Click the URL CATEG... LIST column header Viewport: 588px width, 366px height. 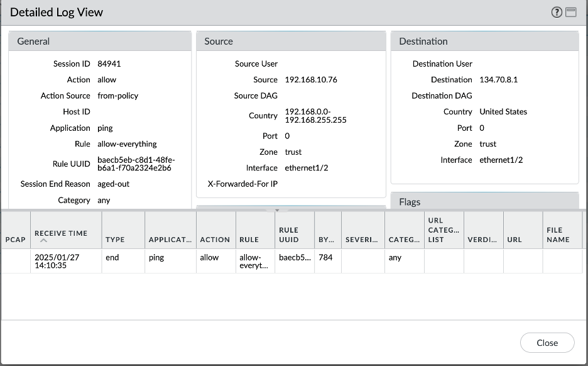coord(444,230)
